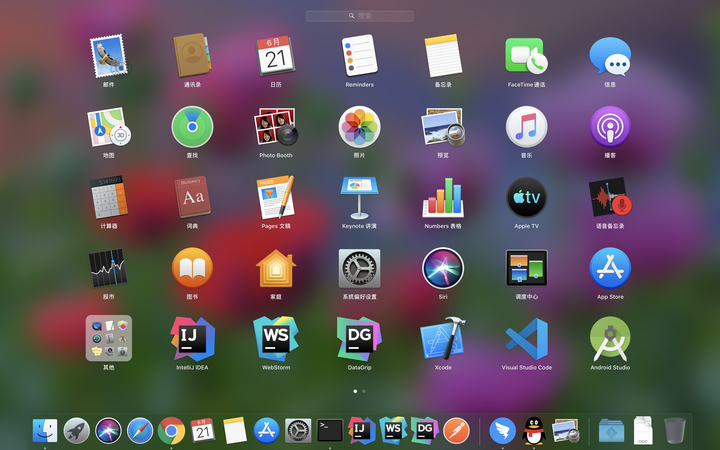Screen dimensions: 720x450
Task: Open Notes from the Dock
Action: pos(235,431)
